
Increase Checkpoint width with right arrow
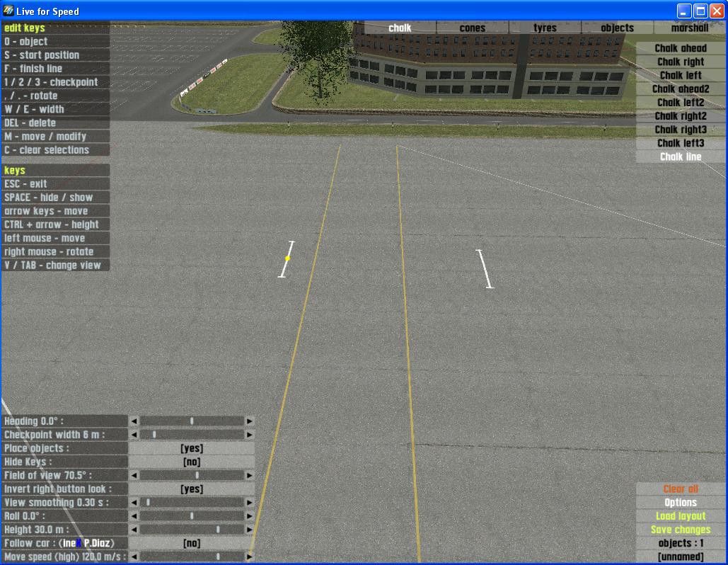[249, 435]
